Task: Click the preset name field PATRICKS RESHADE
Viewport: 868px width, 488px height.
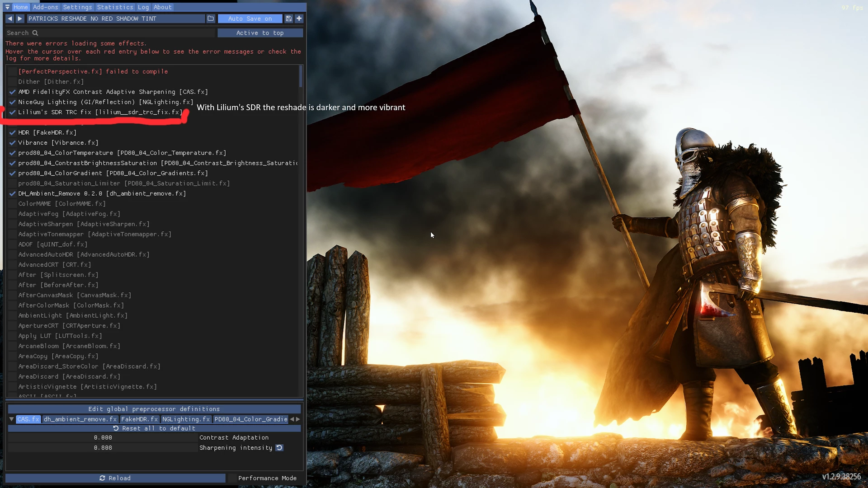Action: pos(116,19)
